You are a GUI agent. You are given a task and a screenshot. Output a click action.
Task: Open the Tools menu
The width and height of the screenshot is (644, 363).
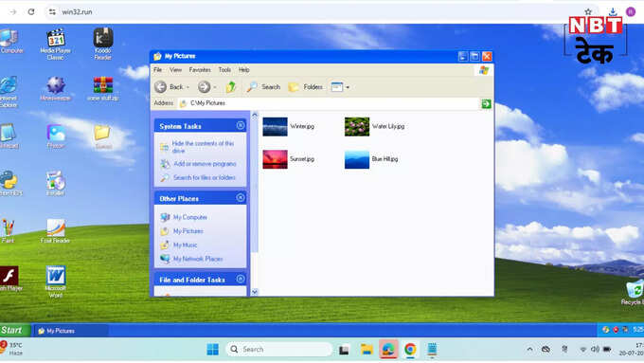(x=224, y=70)
